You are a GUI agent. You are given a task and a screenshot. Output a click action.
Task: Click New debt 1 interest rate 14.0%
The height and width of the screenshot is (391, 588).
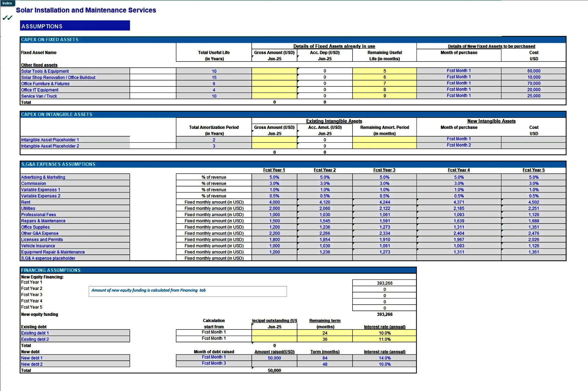click(x=384, y=358)
